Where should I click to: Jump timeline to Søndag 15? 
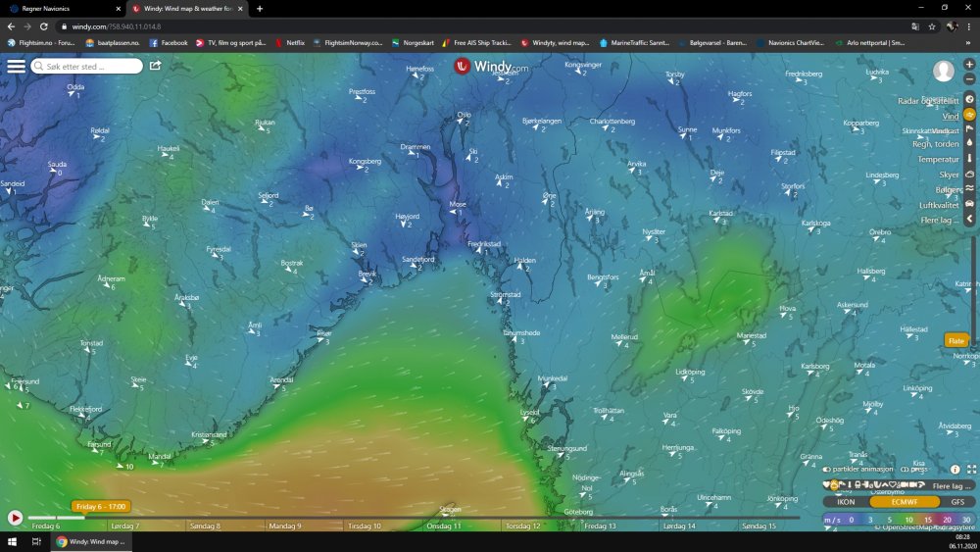click(x=759, y=526)
